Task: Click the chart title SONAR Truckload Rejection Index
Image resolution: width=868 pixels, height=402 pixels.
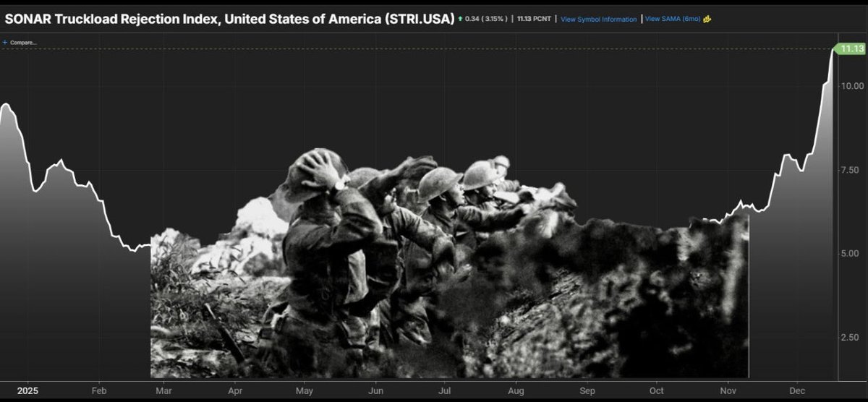Action: [x=230, y=18]
